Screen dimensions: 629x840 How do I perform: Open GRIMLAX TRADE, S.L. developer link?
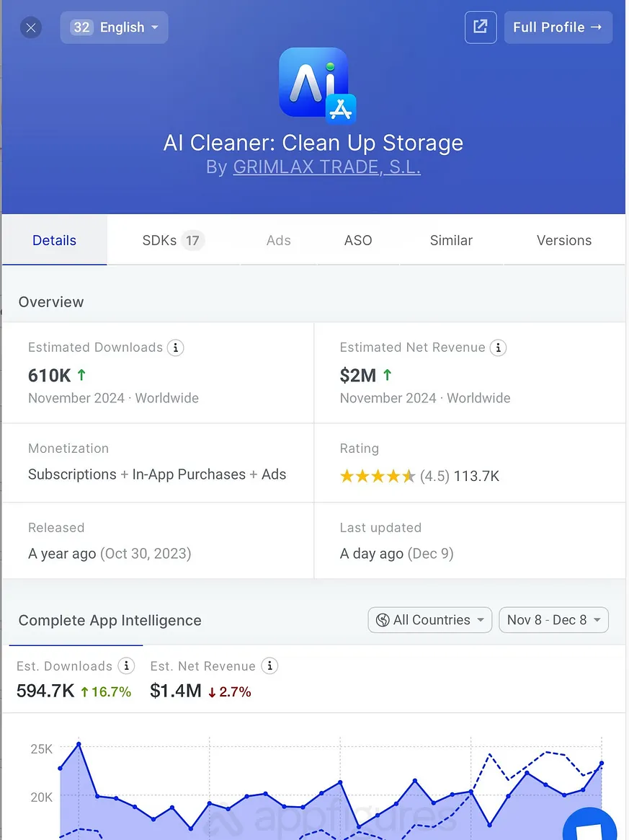(x=326, y=167)
